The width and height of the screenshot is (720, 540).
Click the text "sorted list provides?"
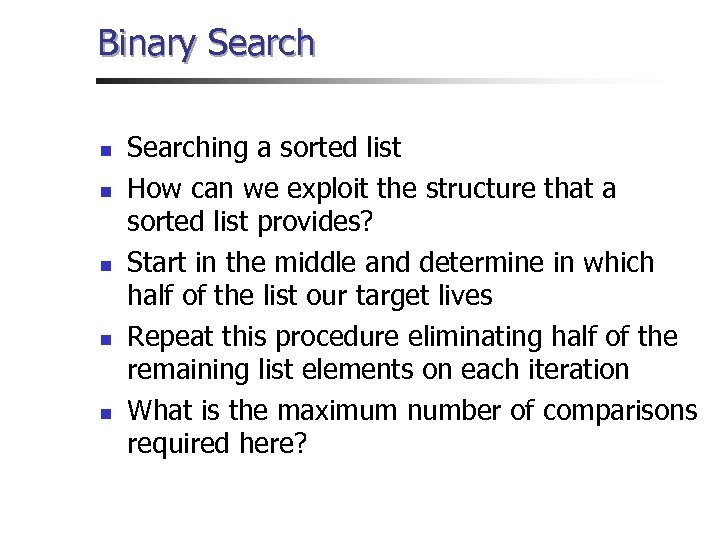coord(250,222)
